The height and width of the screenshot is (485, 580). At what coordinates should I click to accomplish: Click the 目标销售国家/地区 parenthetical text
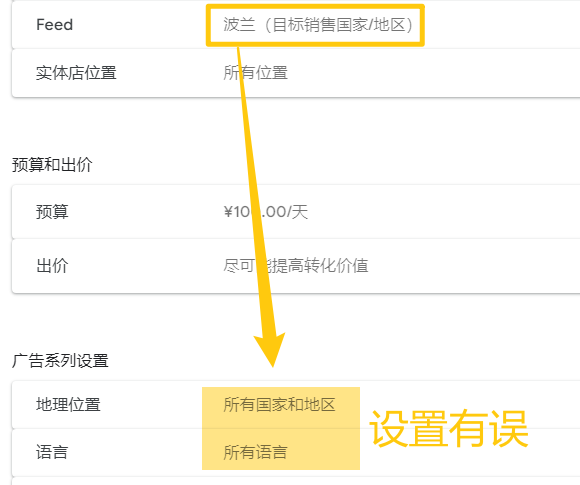[x=338, y=25]
